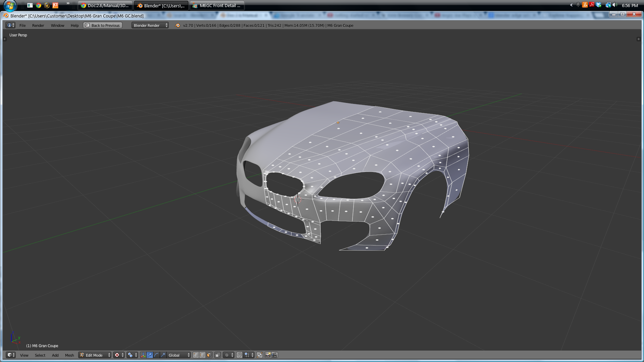Expand the properties region plus at right edge
The height and width of the screenshot is (362, 644).
click(638, 39)
